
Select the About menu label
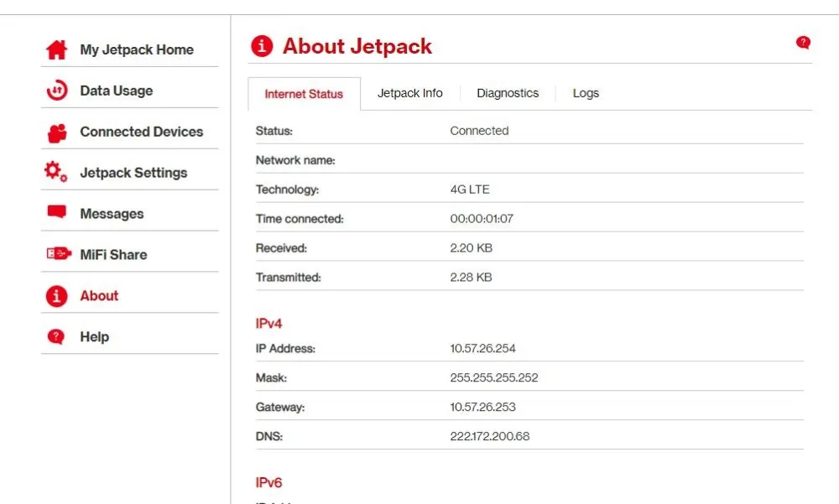coord(100,296)
